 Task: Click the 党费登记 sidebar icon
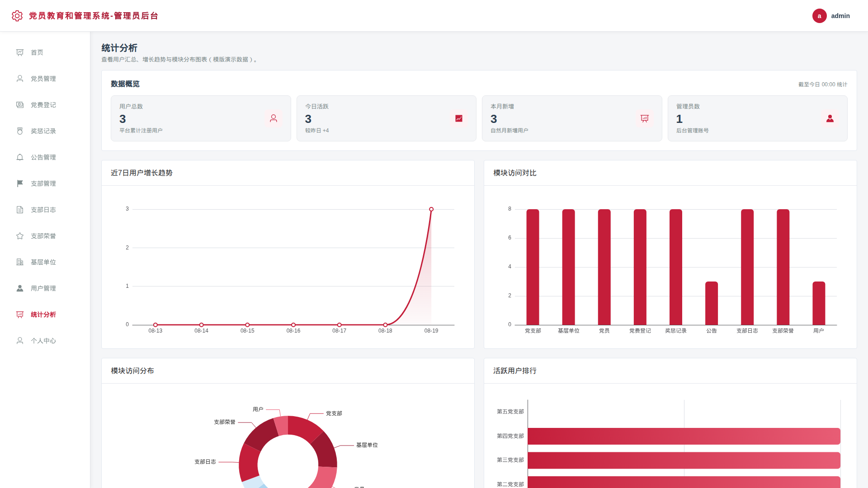pos(20,105)
